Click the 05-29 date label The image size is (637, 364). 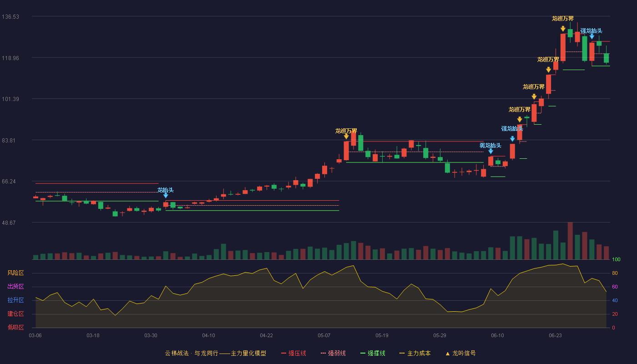click(x=440, y=335)
